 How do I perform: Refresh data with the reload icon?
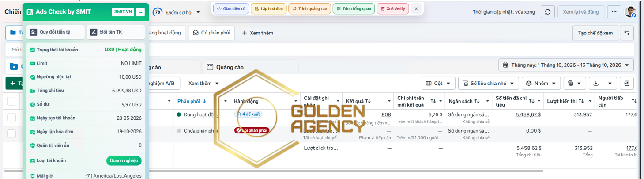point(547,12)
